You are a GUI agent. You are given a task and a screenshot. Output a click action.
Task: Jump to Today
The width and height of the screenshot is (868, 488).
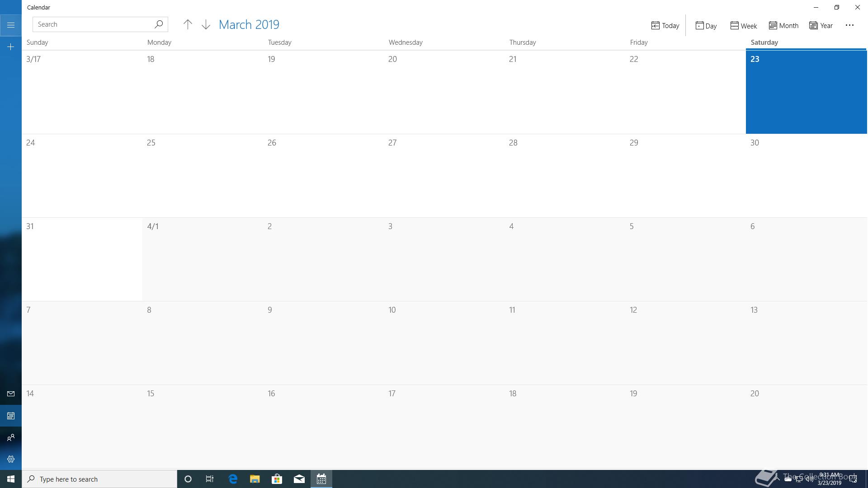point(665,25)
